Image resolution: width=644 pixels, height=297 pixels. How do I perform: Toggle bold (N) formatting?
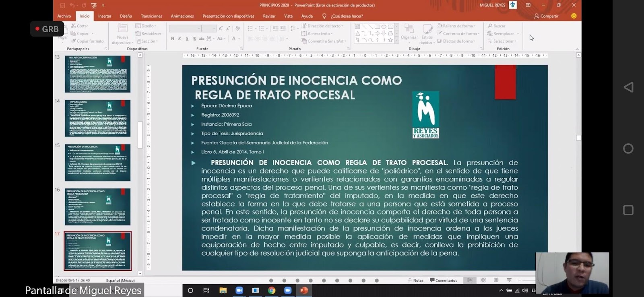tap(173, 39)
